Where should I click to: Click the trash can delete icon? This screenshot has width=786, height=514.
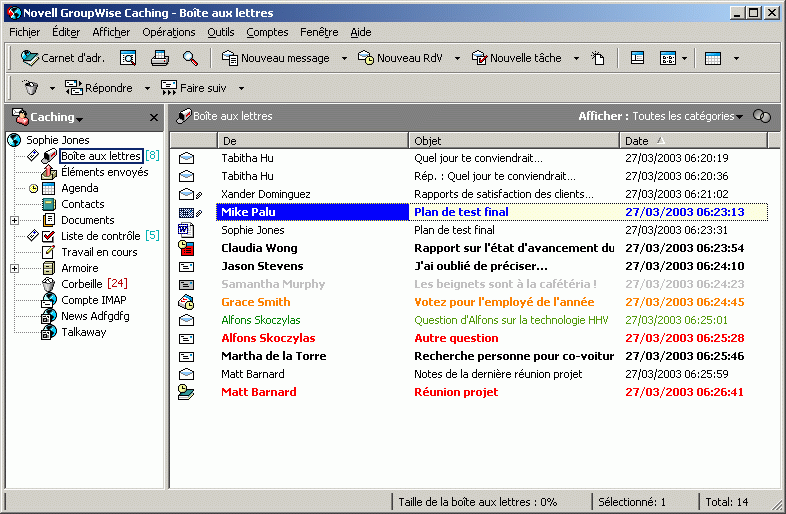[31, 88]
